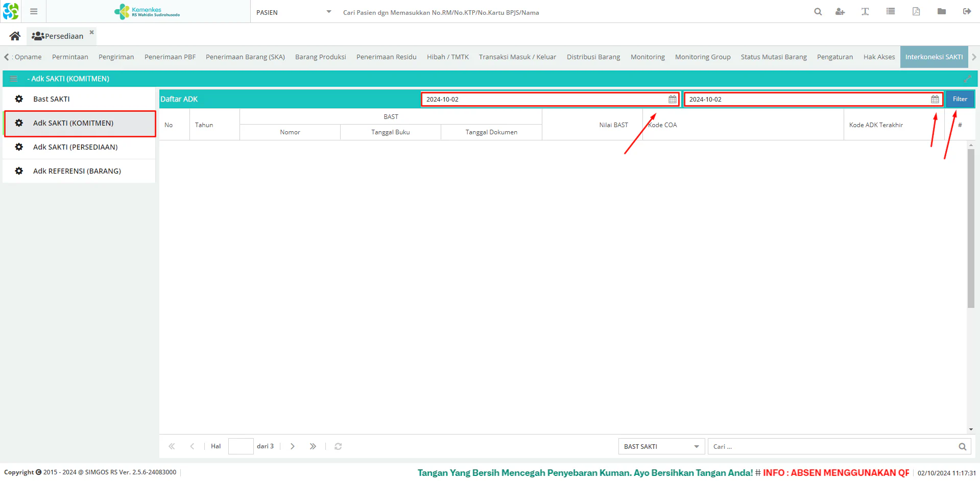Click the folder icon in top bar
Image resolution: width=980 pixels, height=481 pixels.
click(942, 12)
